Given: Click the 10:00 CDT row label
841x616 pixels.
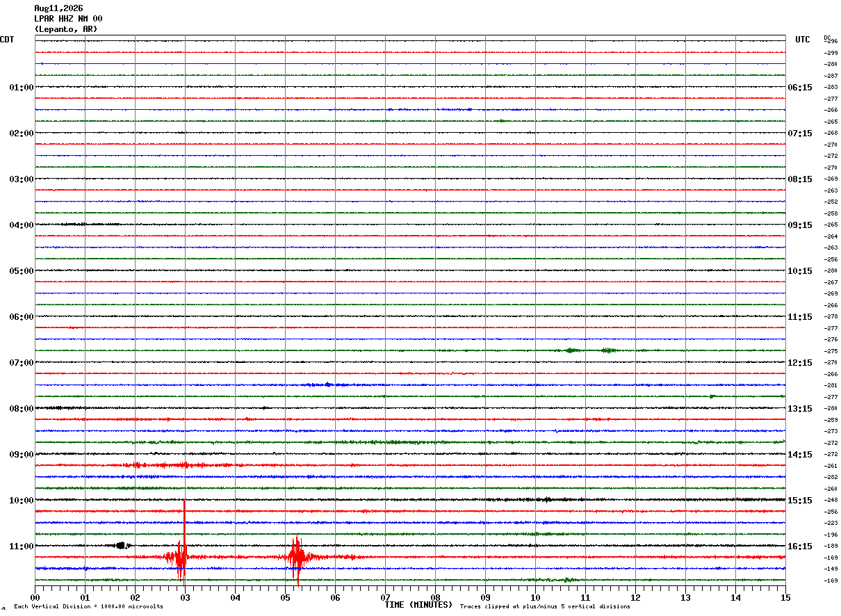Looking at the screenshot, I should click(21, 501).
